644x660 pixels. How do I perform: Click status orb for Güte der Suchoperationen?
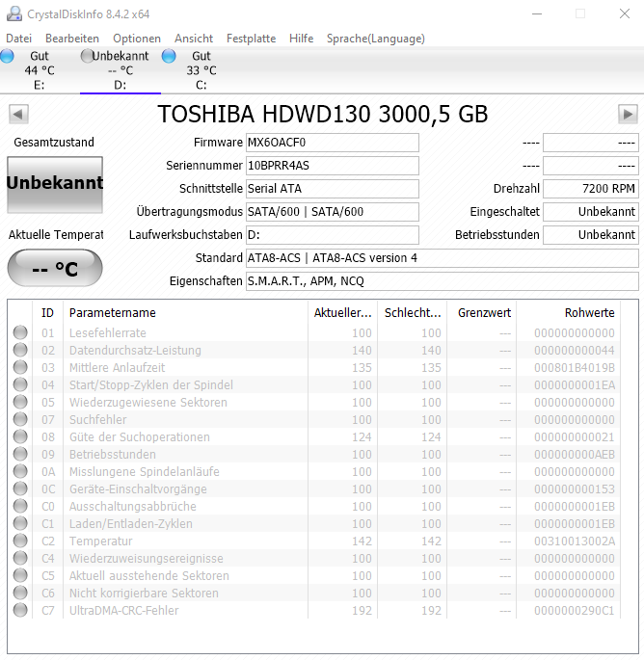(20, 436)
